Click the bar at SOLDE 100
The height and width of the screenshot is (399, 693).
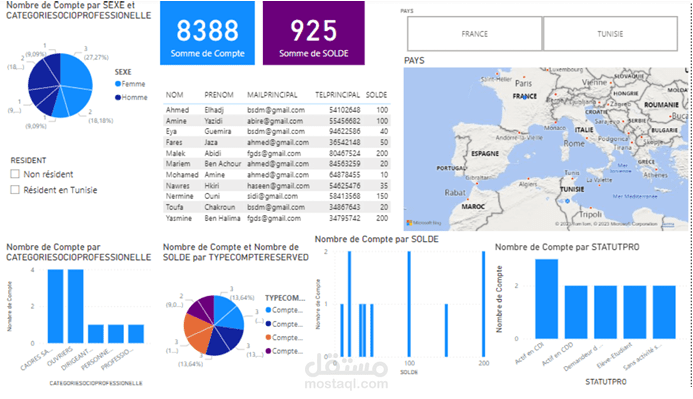[409, 304]
